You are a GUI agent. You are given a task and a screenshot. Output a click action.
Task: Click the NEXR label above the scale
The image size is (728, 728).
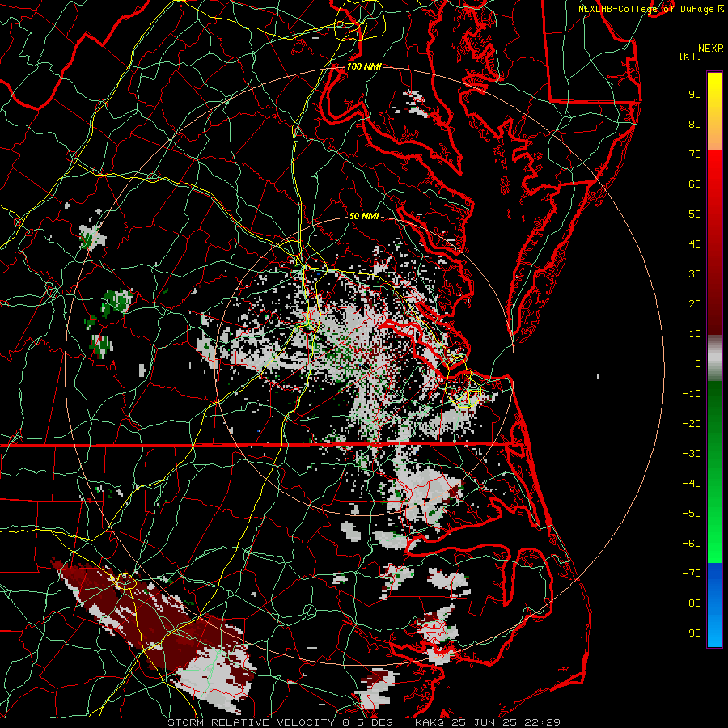click(x=711, y=49)
